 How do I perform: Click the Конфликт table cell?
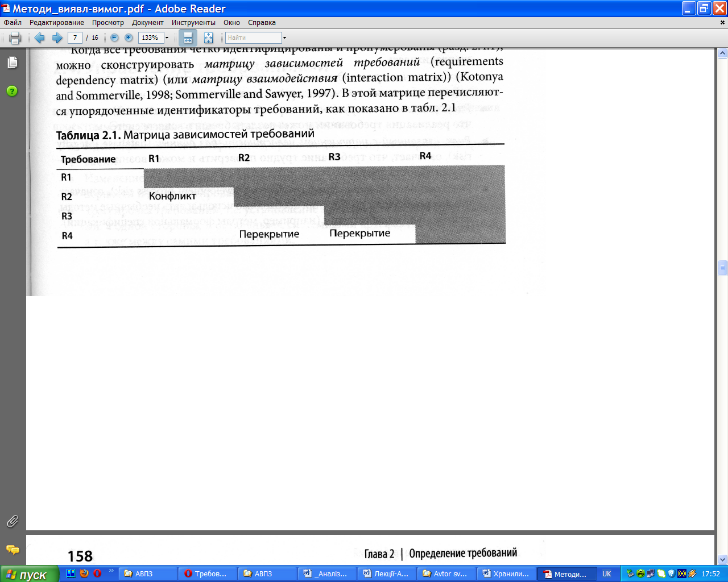(172, 196)
